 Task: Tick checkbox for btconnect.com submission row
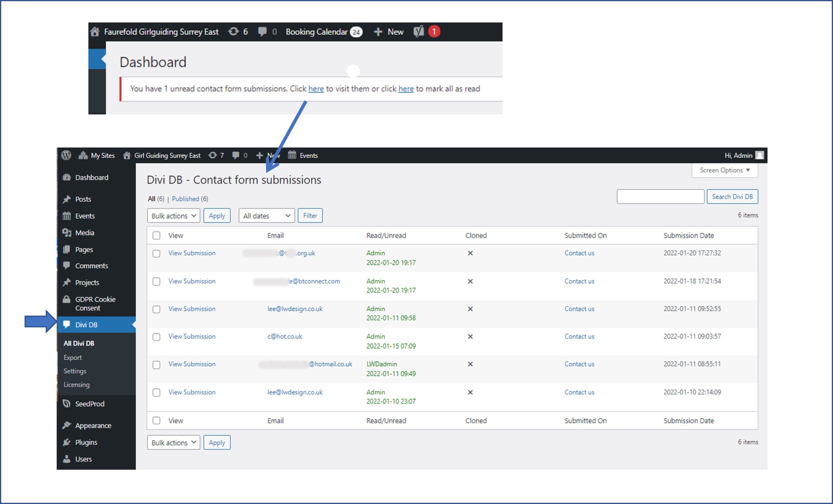[156, 281]
